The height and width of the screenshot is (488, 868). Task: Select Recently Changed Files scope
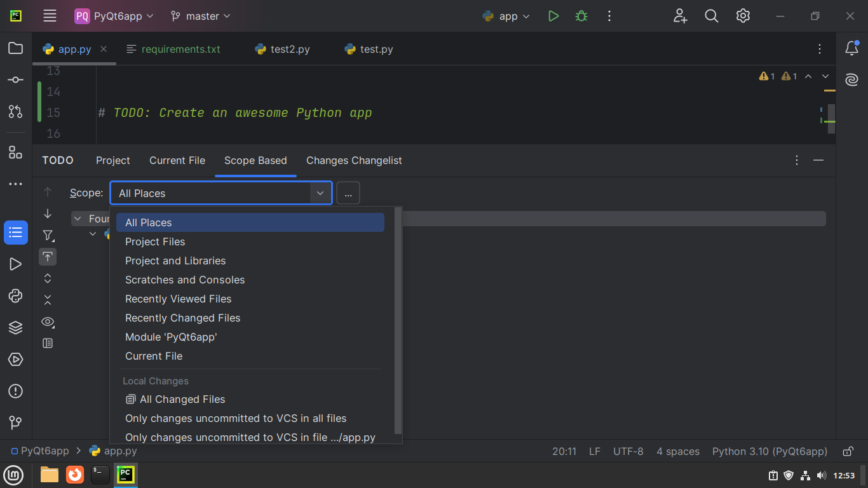pos(250,318)
